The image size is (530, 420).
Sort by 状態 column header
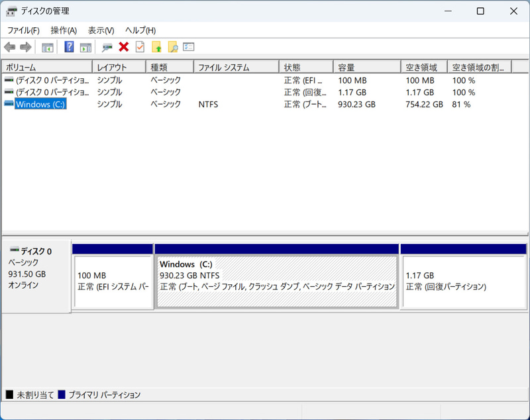[x=306, y=68]
